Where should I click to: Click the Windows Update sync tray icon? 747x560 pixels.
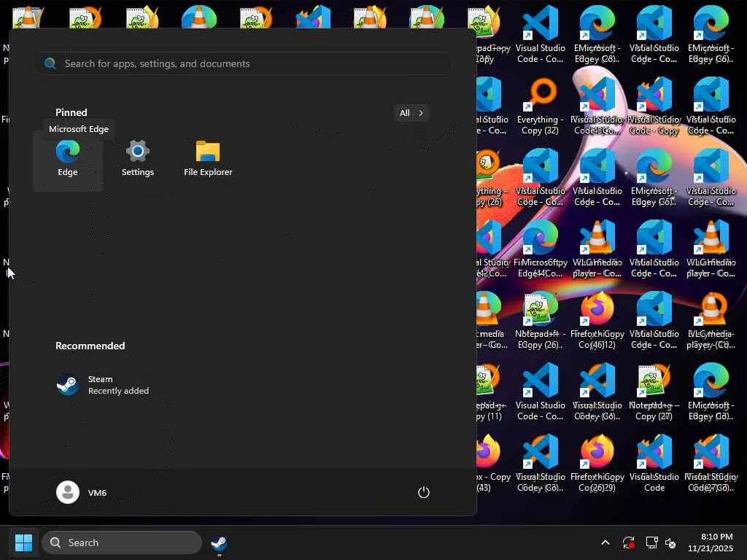tap(628, 542)
